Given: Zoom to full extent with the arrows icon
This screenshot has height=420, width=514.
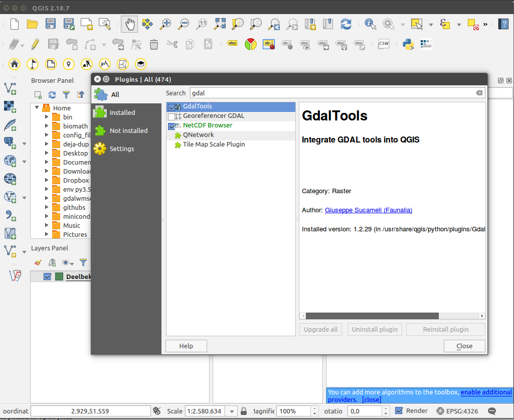Looking at the screenshot, I should click(x=220, y=24).
